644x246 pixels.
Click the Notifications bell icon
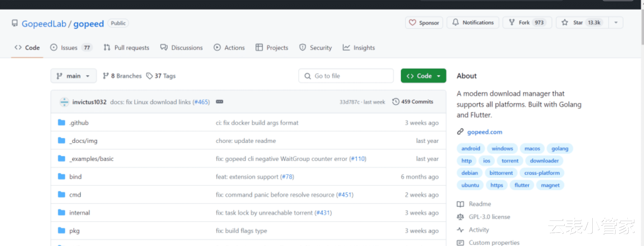pos(456,22)
